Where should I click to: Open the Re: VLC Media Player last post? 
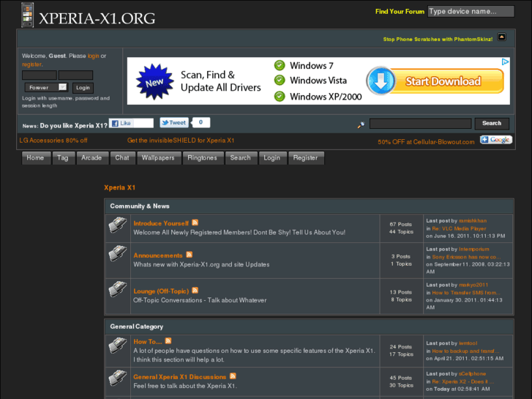coord(459,228)
